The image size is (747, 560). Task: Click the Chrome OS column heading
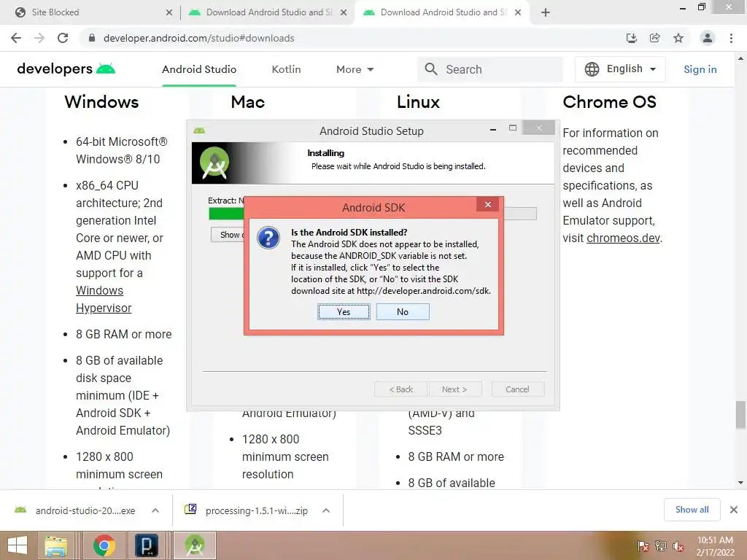(609, 102)
